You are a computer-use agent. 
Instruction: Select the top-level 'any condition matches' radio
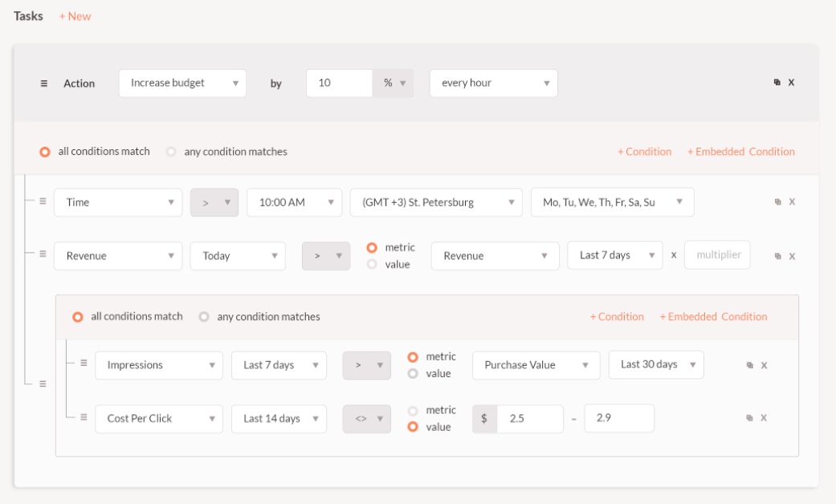click(x=171, y=152)
